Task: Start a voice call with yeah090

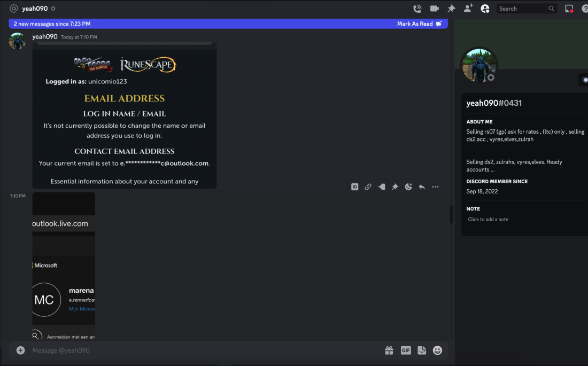Action: [417, 9]
